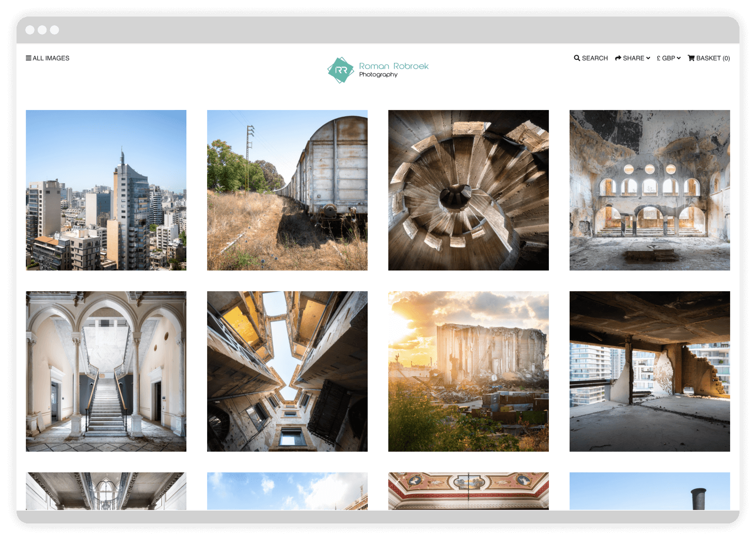Click the SHARE text link

point(634,58)
